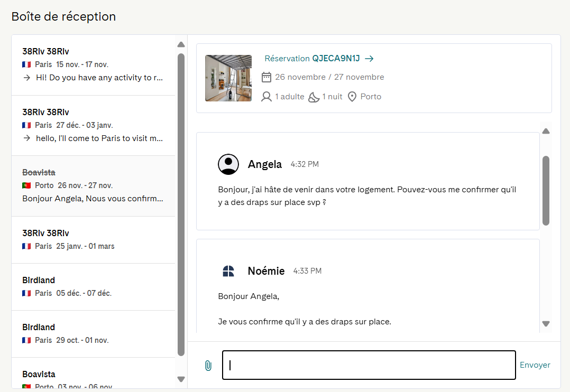Click Noémie's window logo avatar
Screen dimensions: 570x392
[x=228, y=271]
